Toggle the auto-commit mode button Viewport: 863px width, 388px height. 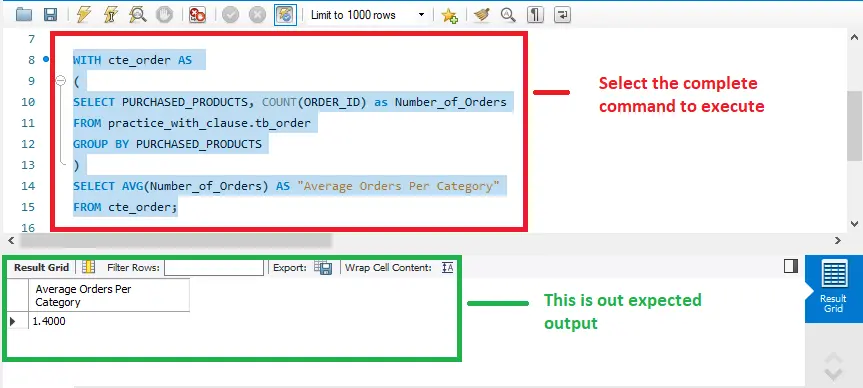(x=285, y=15)
